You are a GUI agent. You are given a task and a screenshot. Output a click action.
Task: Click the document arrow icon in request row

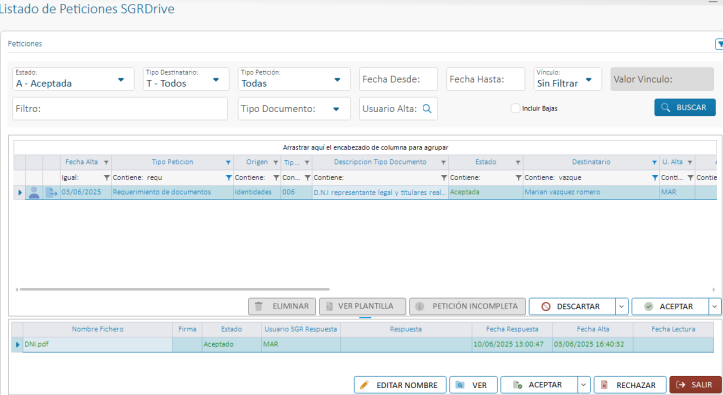click(51, 192)
